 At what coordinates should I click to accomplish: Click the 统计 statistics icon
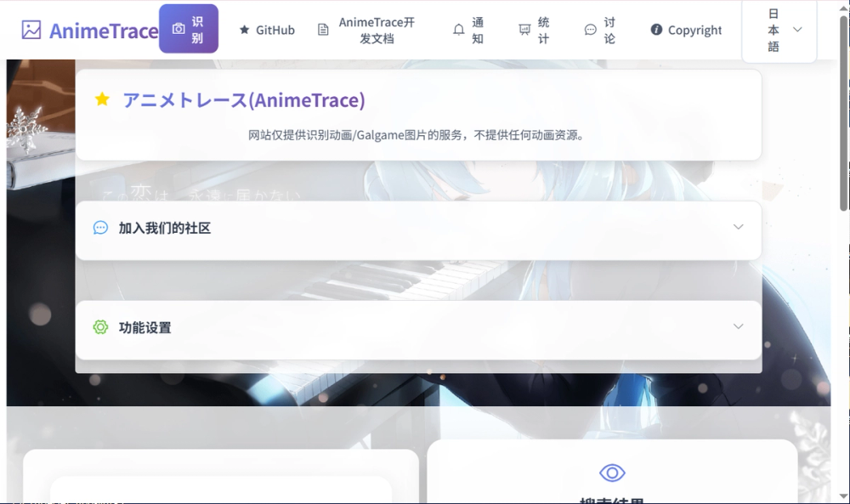pos(523,28)
